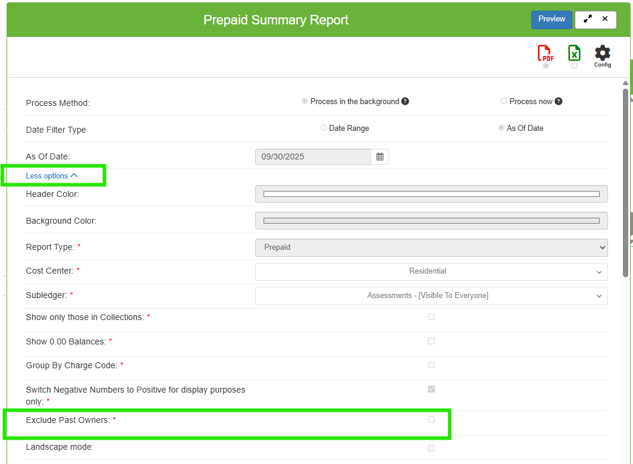Screen dimensions: 633x464
Task: Export report as PDF icon
Action: 545,54
